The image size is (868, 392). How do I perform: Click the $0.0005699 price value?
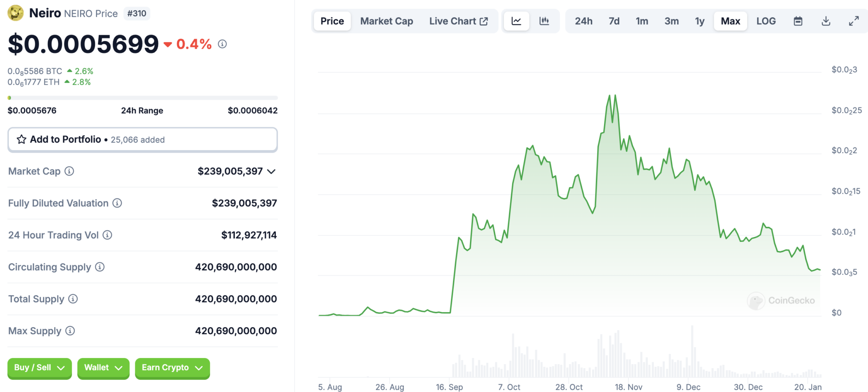click(83, 44)
